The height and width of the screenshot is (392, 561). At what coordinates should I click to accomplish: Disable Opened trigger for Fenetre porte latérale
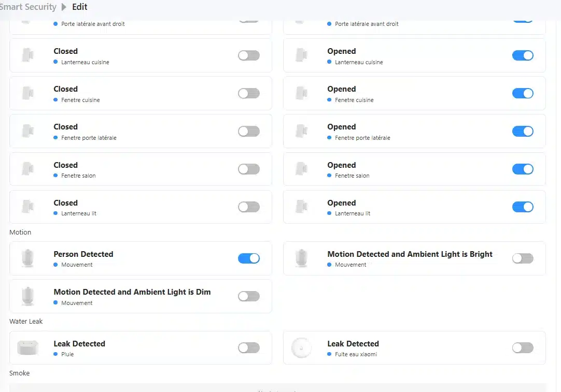coord(523,131)
